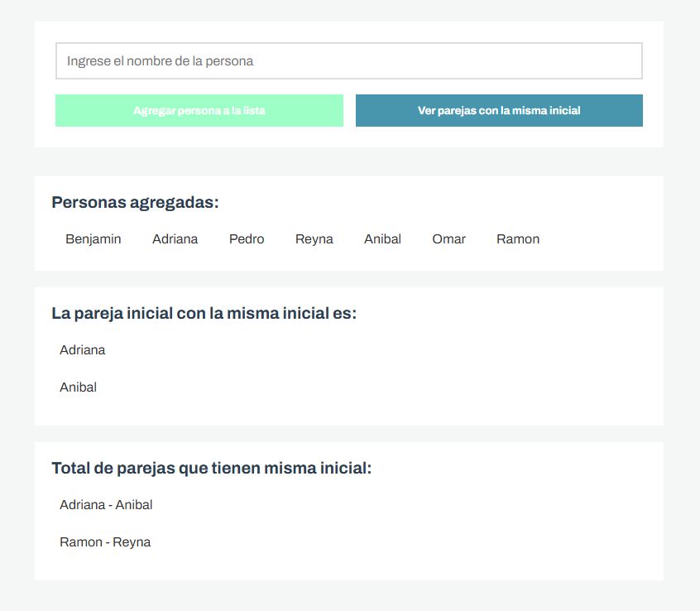Click Pedro in the Personas agregadas list
Viewport: 700px width, 611px height.
pyautogui.click(x=246, y=239)
